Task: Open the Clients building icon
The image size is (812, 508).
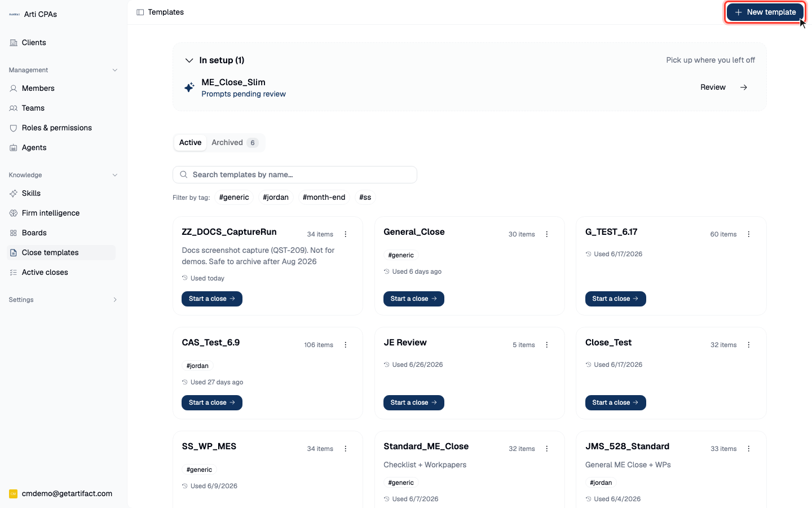Action: coord(14,43)
